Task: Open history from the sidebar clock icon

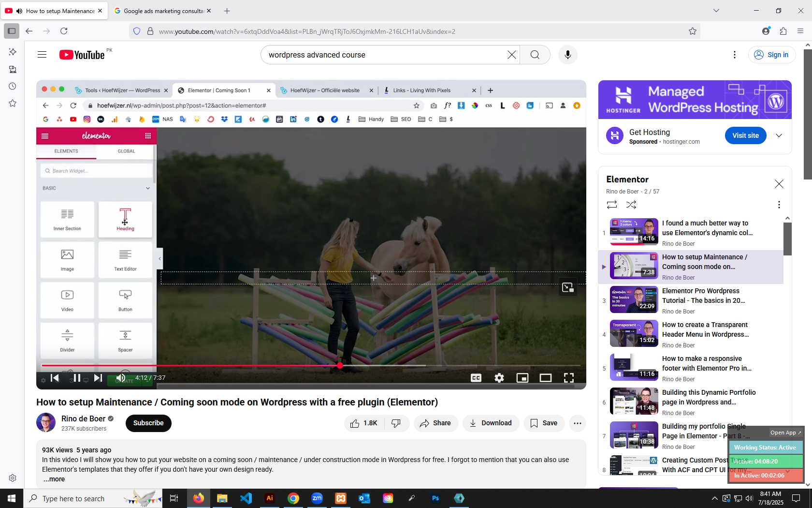Action: [13, 86]
